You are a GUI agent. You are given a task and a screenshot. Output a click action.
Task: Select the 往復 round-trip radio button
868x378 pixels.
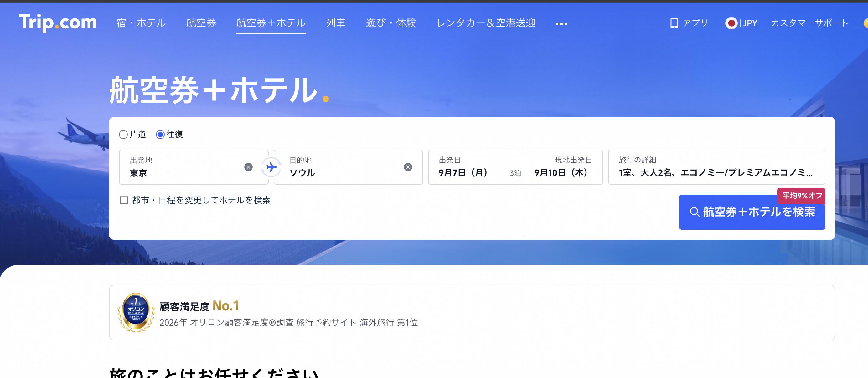click(x=160, y=135)
